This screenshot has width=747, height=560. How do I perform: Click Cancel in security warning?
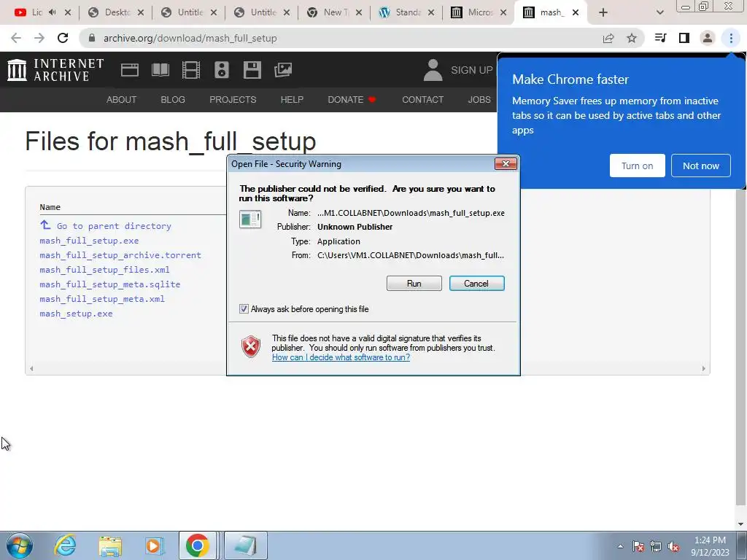(x=476, y=284)
